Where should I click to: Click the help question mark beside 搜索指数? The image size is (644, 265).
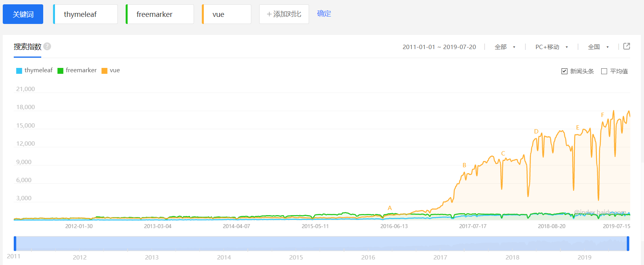(47, 46)
